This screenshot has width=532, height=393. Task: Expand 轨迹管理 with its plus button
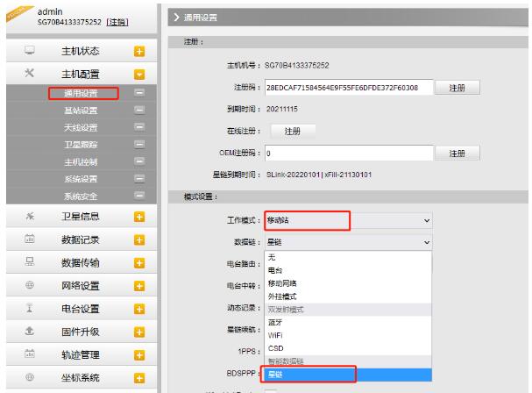click(139, 355)
